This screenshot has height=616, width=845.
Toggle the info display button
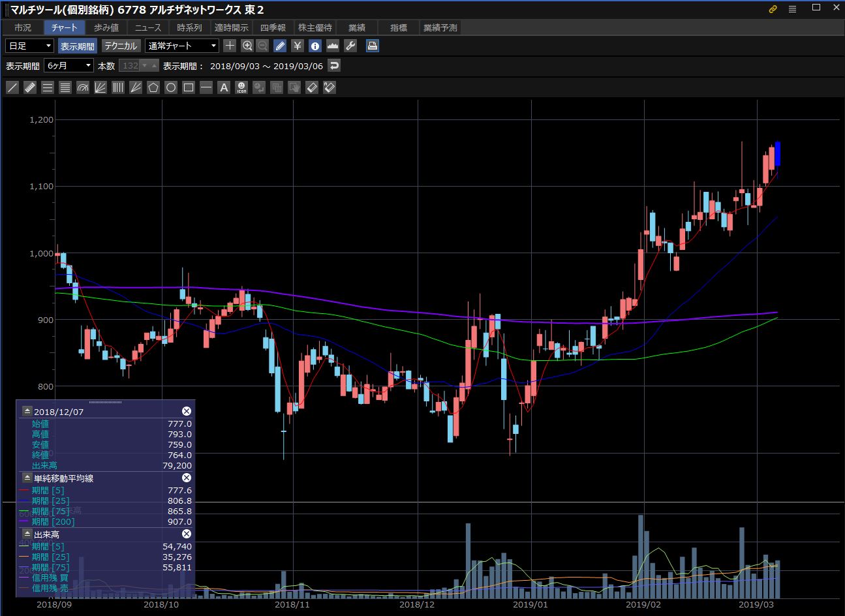tap(315, 46)
